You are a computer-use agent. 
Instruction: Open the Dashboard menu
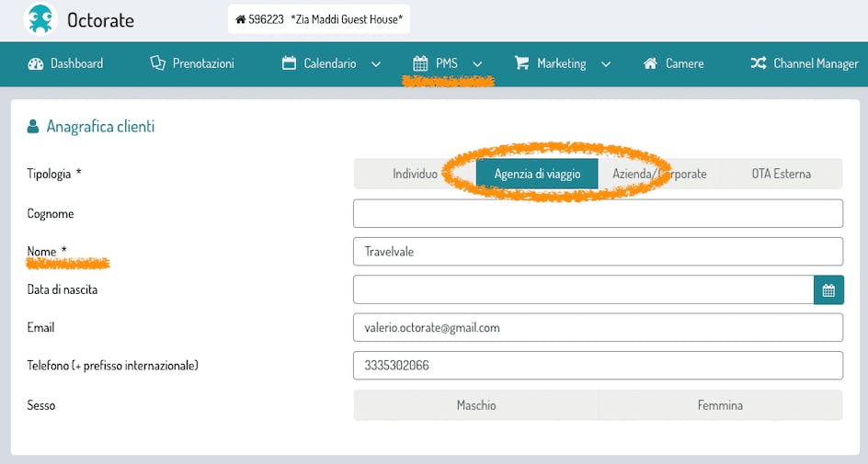click(x=76, y=63)
